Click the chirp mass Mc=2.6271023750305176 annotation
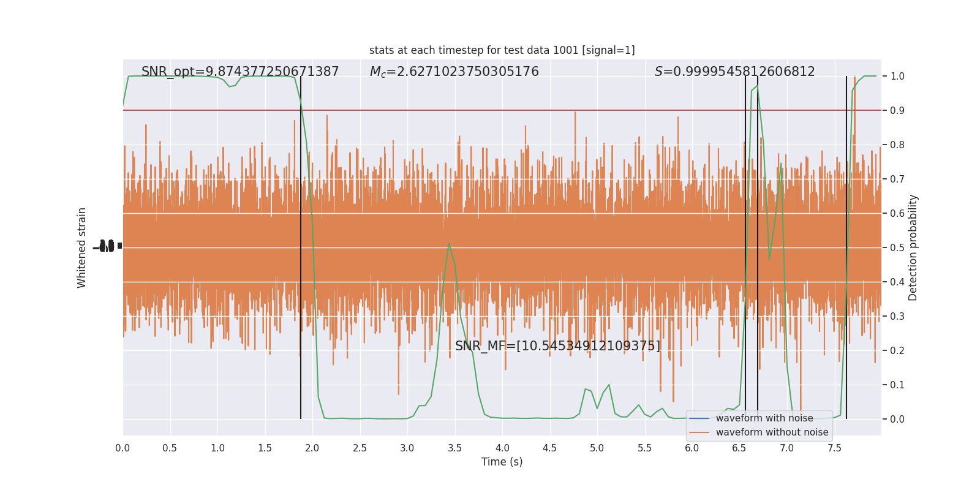The width and height of the screenshot is (980, 490). coord(454,72)
